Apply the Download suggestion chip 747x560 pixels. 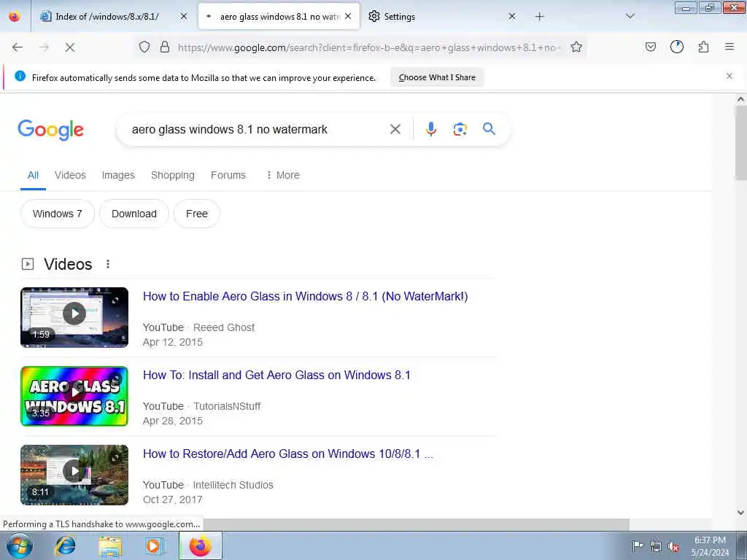click(134, 214)
